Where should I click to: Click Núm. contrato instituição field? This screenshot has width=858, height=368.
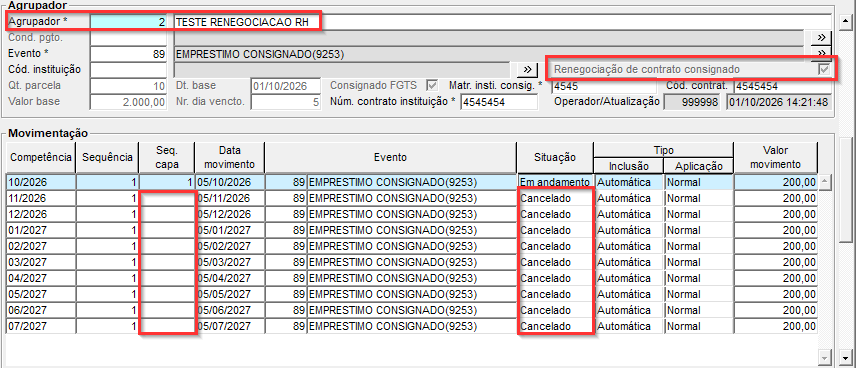point(499,102)
